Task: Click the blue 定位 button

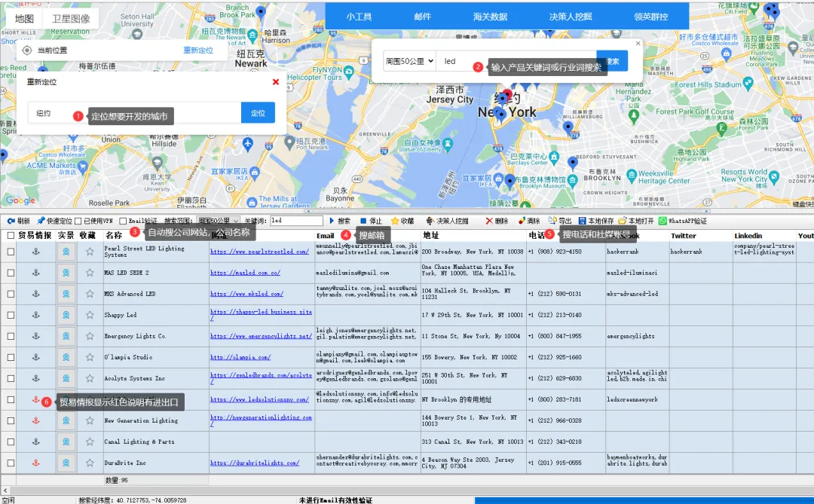Action: tap(258, 113)
